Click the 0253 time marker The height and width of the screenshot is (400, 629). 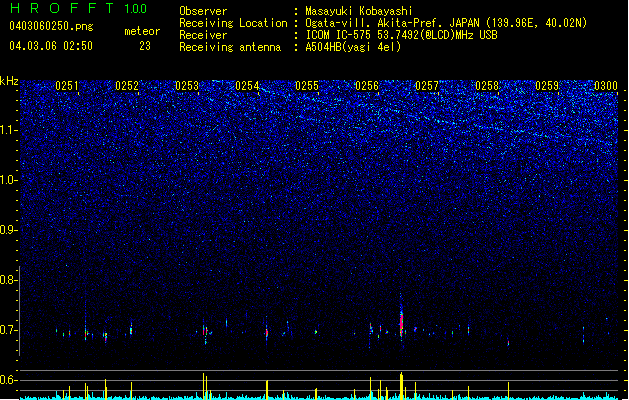tap(187, 86)
